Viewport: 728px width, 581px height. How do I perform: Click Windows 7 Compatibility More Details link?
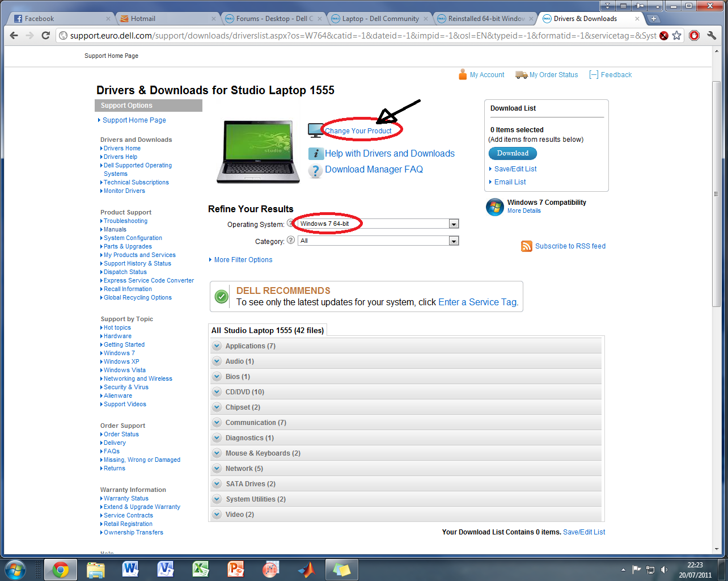pos(524,211)
